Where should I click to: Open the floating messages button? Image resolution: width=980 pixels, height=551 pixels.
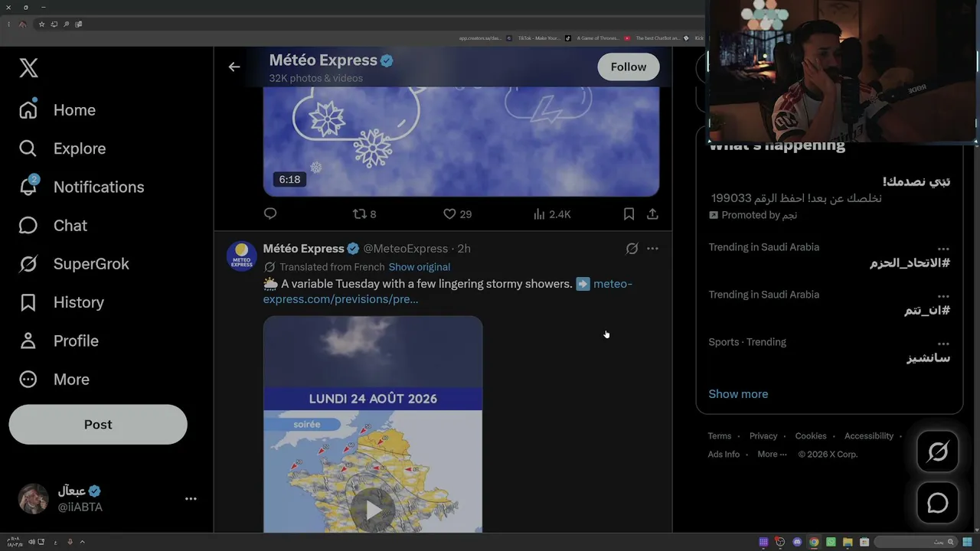coord(938,503)
